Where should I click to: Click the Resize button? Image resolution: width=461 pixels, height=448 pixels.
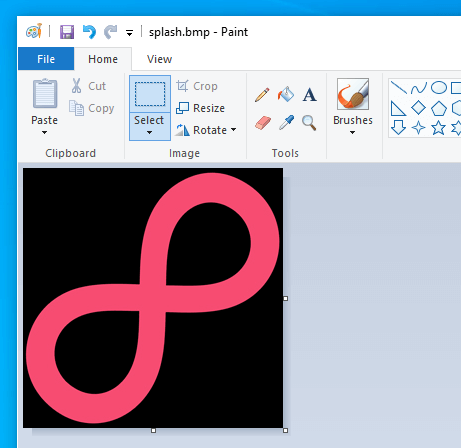200,108
